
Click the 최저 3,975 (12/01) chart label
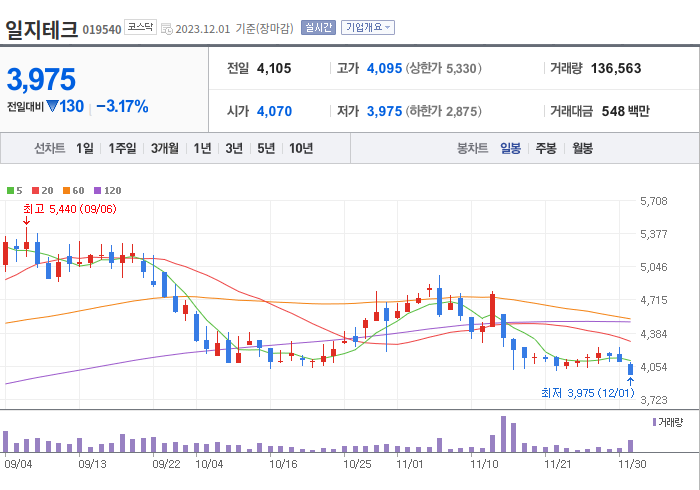(588, 393)
